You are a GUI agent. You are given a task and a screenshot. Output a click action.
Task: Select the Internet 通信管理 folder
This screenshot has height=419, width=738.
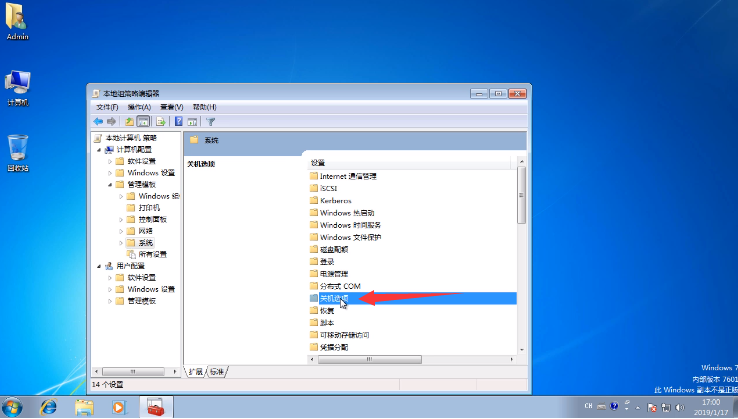point(343,176)
